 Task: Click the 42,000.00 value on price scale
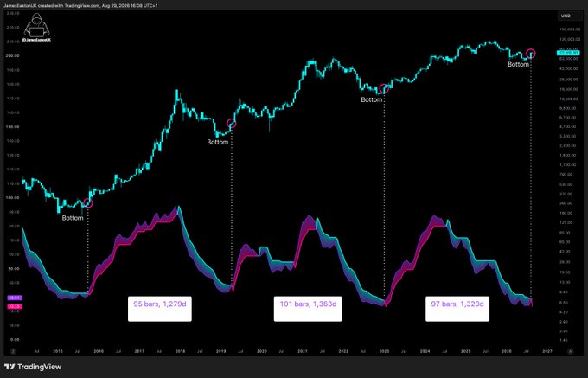point(571,69)
